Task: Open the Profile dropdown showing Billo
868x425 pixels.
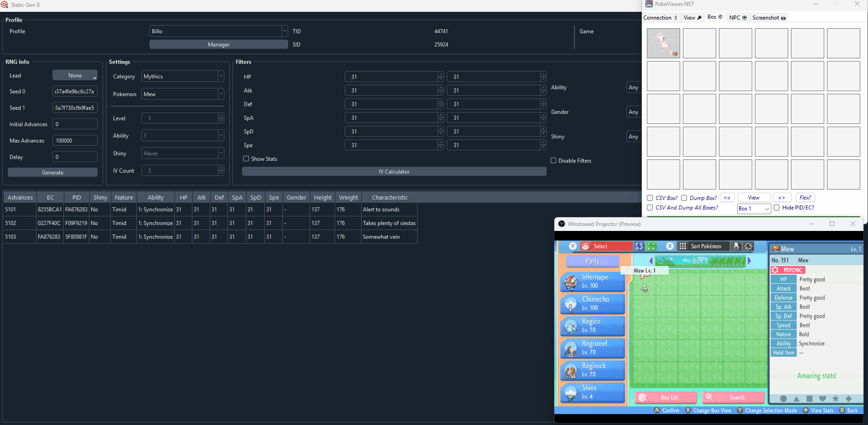Action: point(218,31)
